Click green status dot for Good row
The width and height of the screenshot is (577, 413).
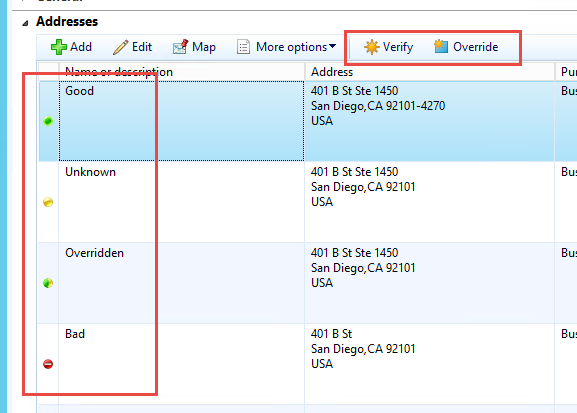point(48,121)
